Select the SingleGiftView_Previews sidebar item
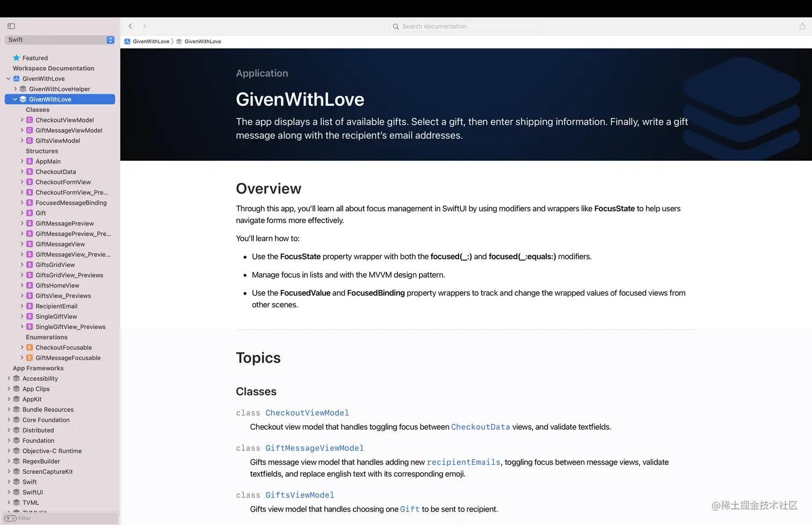 tap(70, 327)
